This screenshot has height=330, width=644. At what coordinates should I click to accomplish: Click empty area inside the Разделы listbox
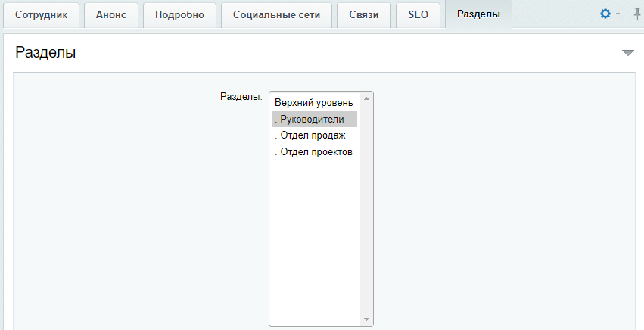[315, 238]
